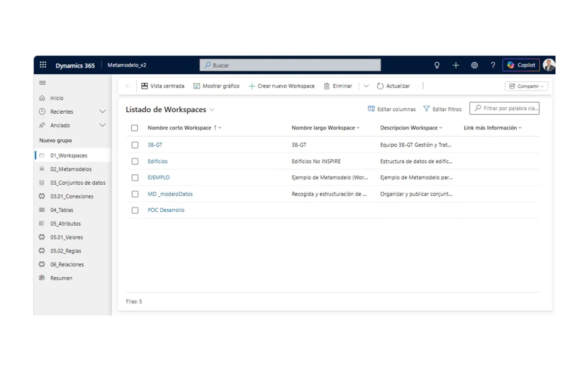Click the Editar filtros funnel icon
Screen dimensions: 588x368
click(x=426, y=109)
